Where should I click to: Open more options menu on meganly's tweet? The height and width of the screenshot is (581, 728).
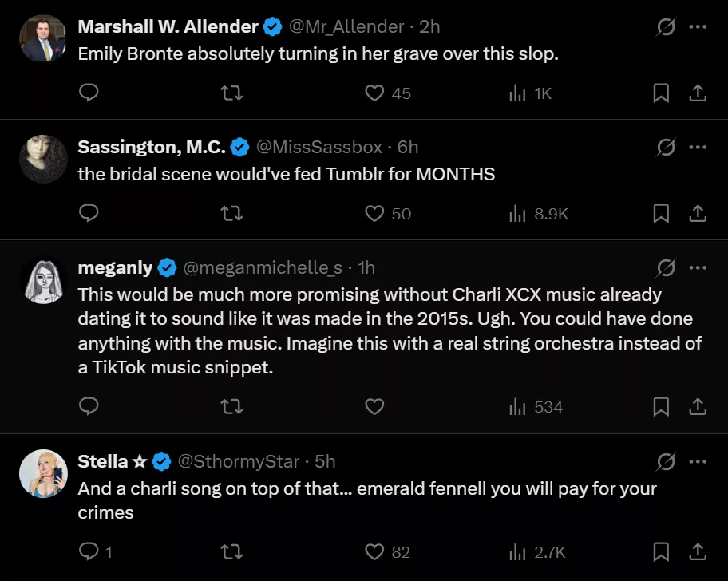pyautogui.click(x=698, y=267)
